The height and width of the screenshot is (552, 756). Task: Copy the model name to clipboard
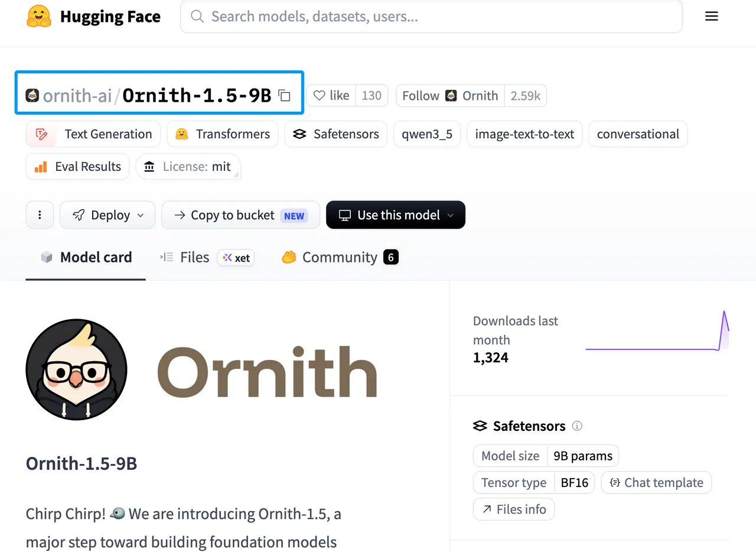pyautogui.click(x=285, y=95)
